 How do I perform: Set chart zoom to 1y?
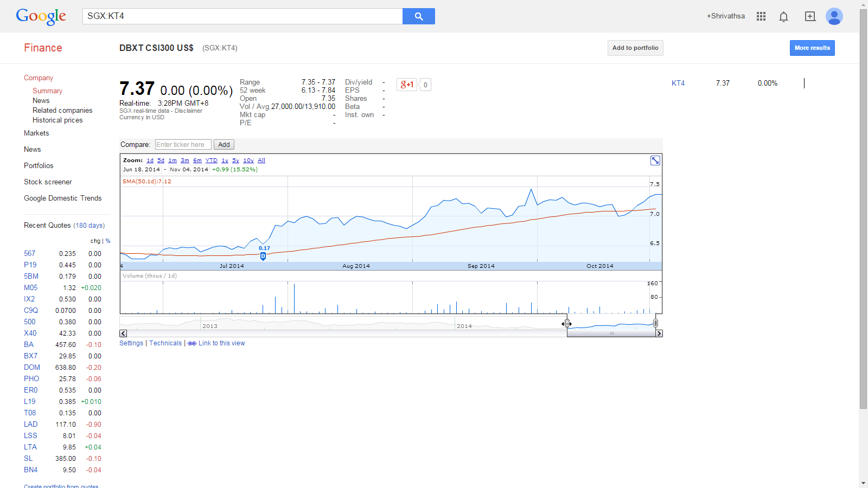coord(225,160)
